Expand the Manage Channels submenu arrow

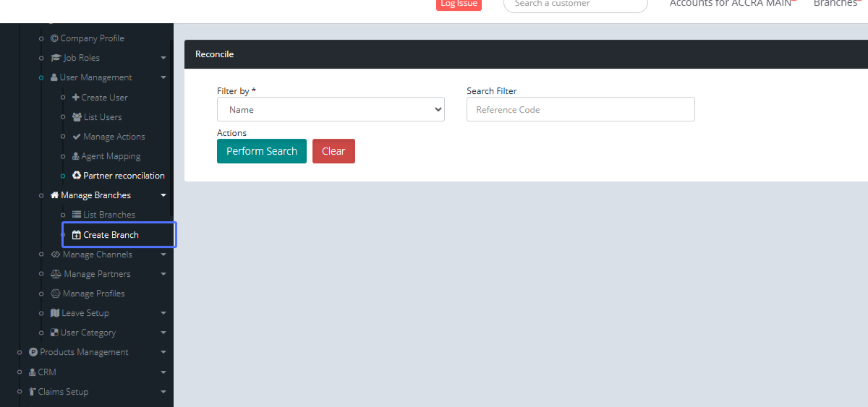click(163, 254)
